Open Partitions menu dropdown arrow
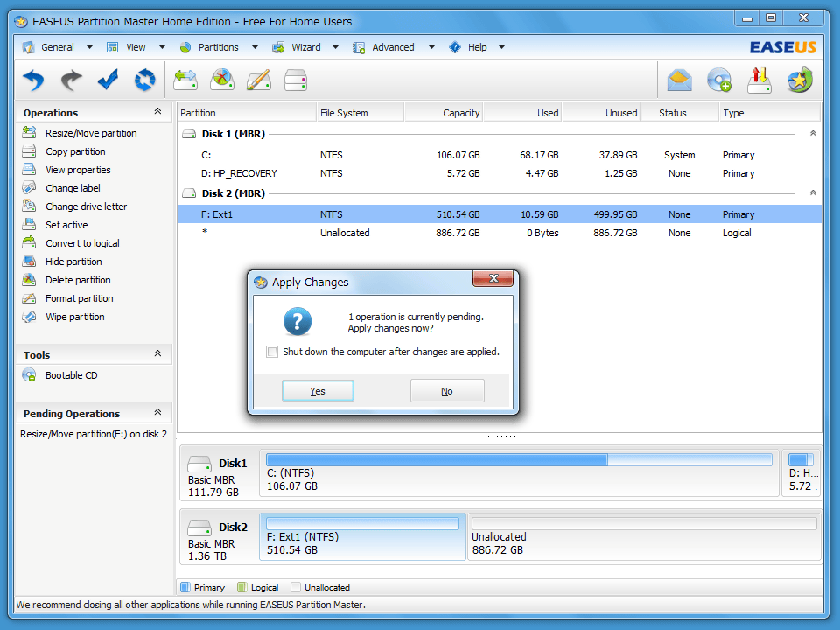840x630 pixels. 255,47
